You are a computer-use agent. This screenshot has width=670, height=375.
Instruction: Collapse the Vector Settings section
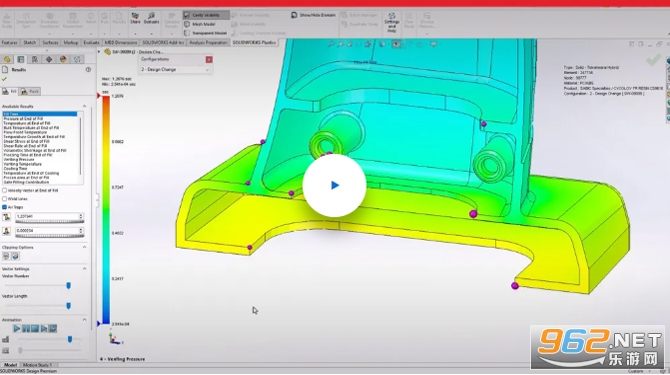[x=84, y=269]
